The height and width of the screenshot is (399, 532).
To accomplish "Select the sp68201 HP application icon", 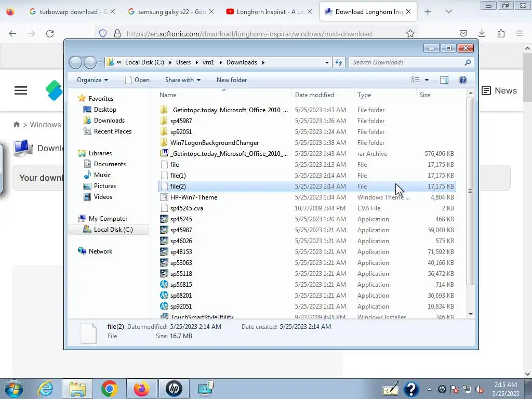I will (x=164, y=295).
